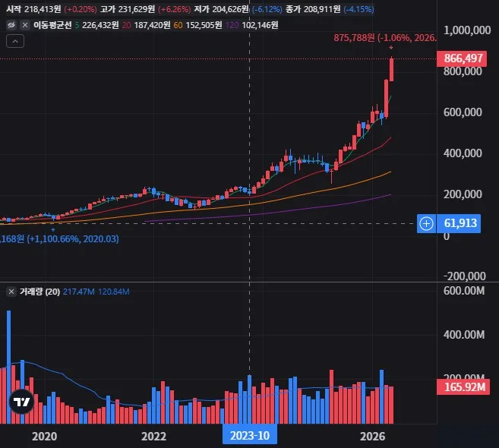Click the TradingView logo icon
This screenshot has height=448, width=499.
tap(21, 402)
